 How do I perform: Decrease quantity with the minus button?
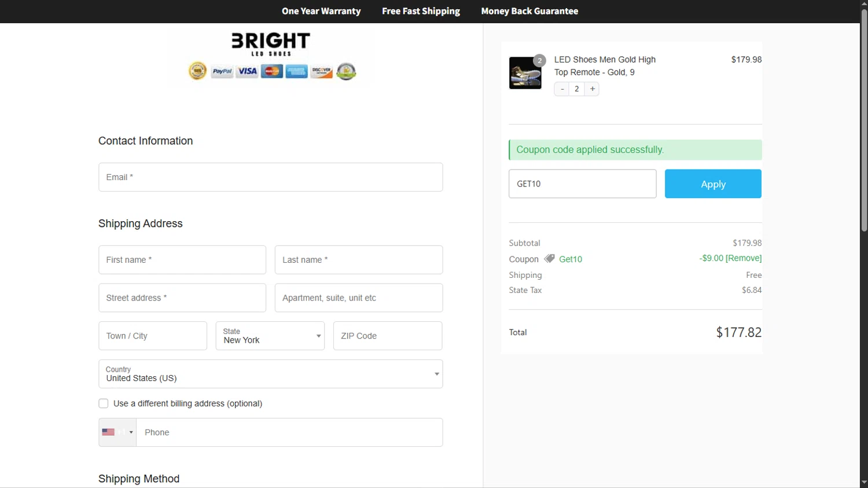pyautogui.click(x=562, y=89)
